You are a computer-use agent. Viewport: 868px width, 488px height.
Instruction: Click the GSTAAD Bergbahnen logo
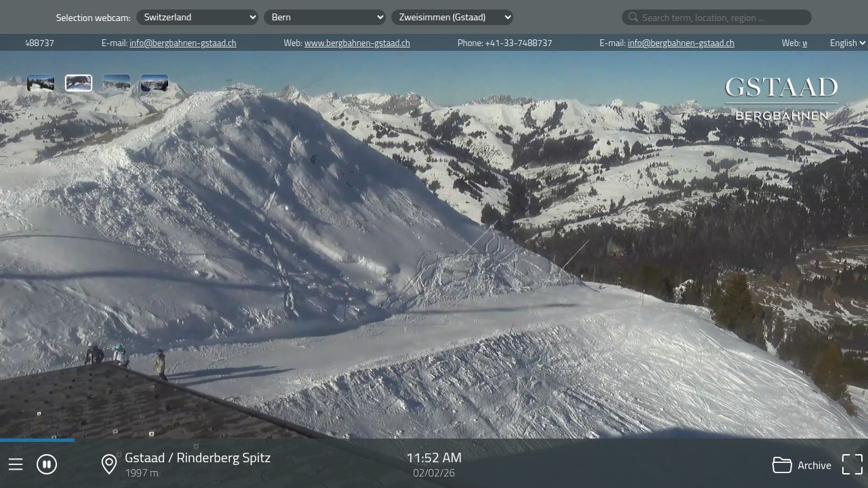point(781,98)
